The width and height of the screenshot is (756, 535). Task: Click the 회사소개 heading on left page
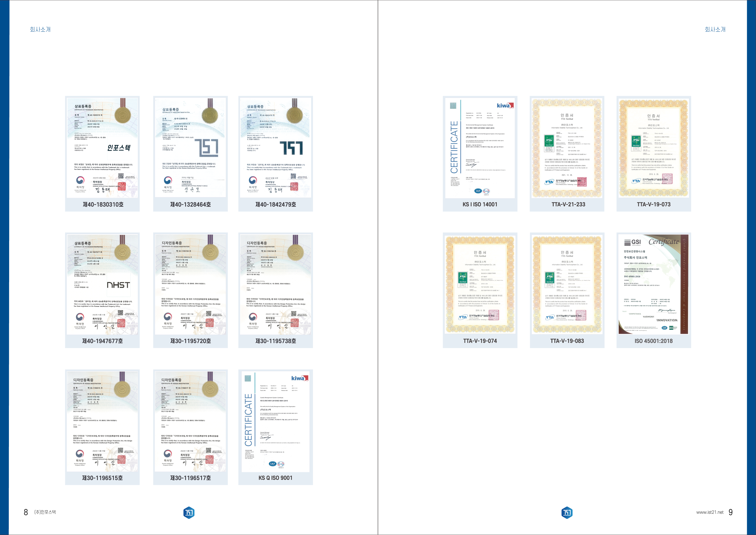coord(40,29)
